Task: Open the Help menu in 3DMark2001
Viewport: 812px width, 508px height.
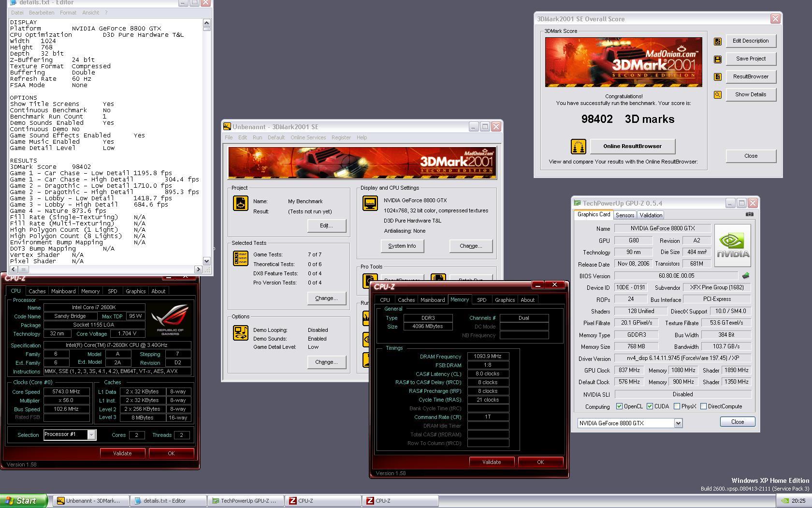Action: (362, 137)
